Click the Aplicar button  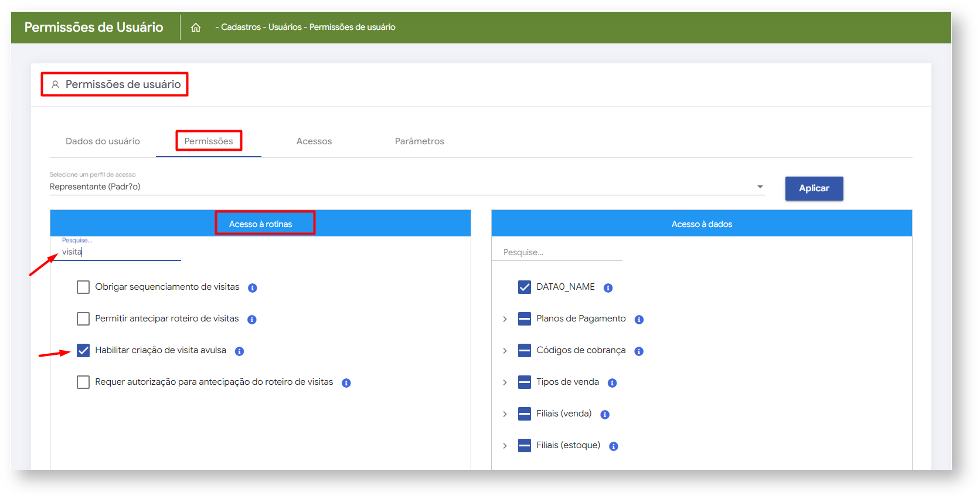(814, 188)
